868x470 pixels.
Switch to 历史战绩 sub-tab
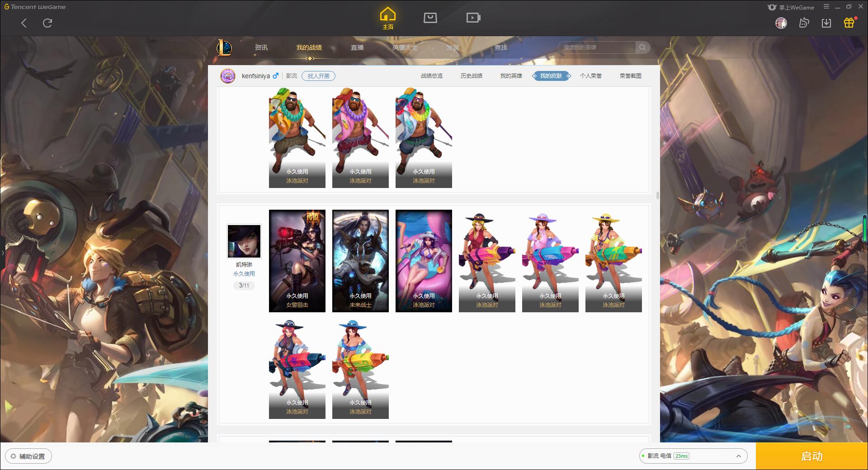[x=472, y=76]
